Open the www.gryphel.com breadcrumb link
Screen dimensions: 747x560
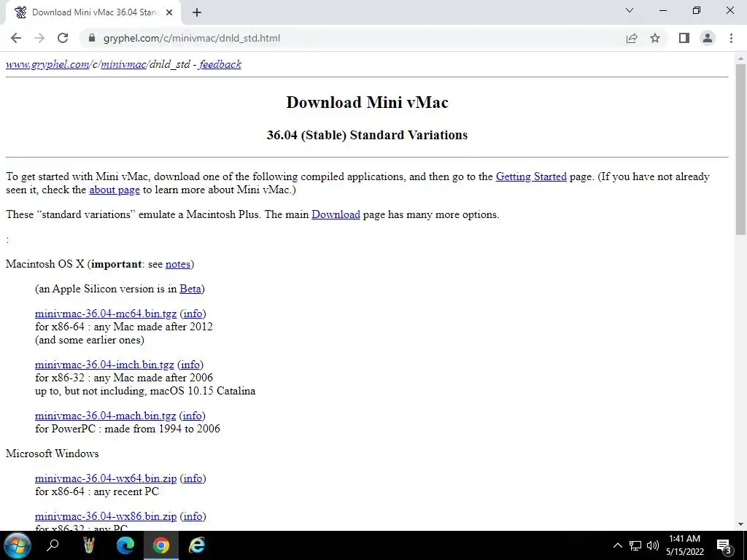47,64
